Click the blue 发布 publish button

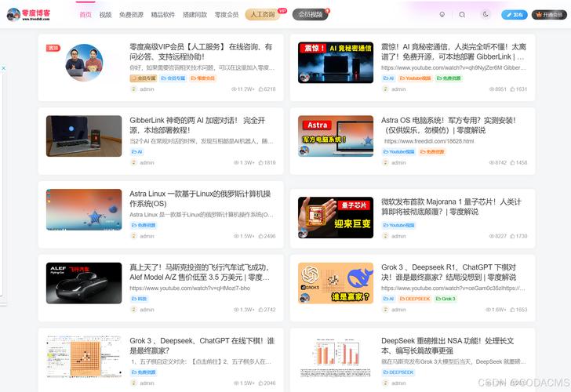click(515, 15)
